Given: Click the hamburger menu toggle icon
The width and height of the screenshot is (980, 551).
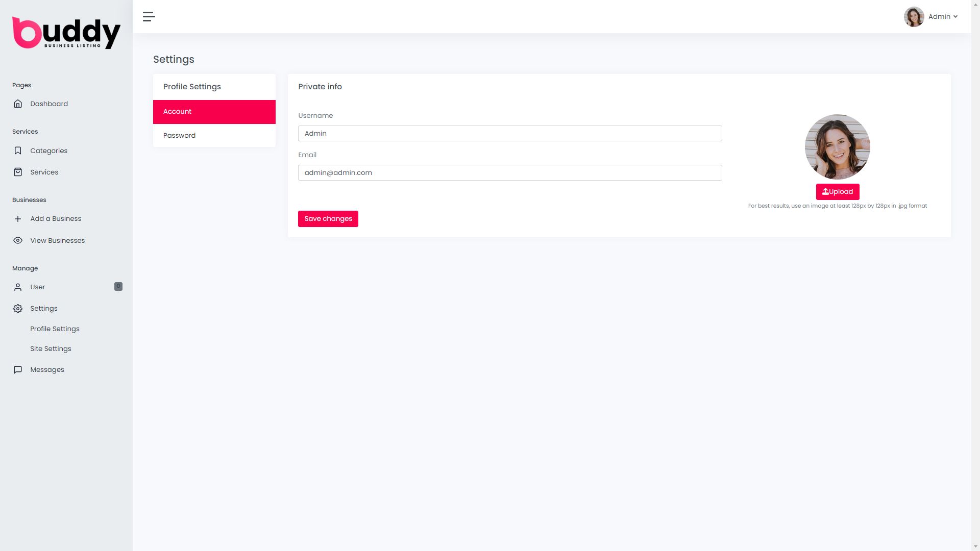Looking at the screenshot, I should tap(149, 17).
